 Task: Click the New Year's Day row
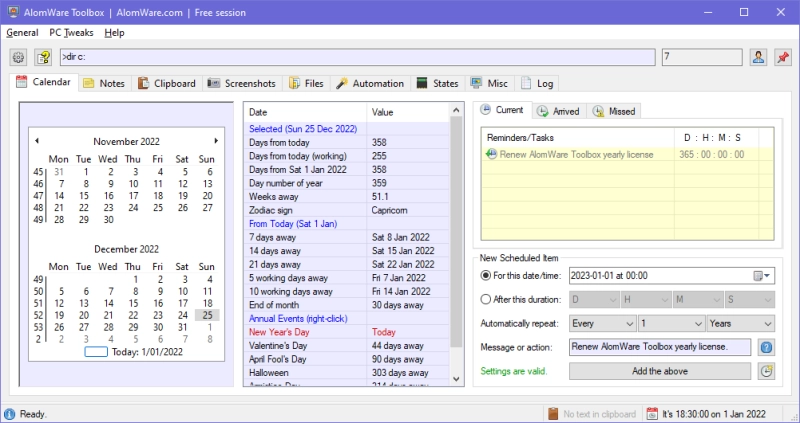tap(347, 332)
